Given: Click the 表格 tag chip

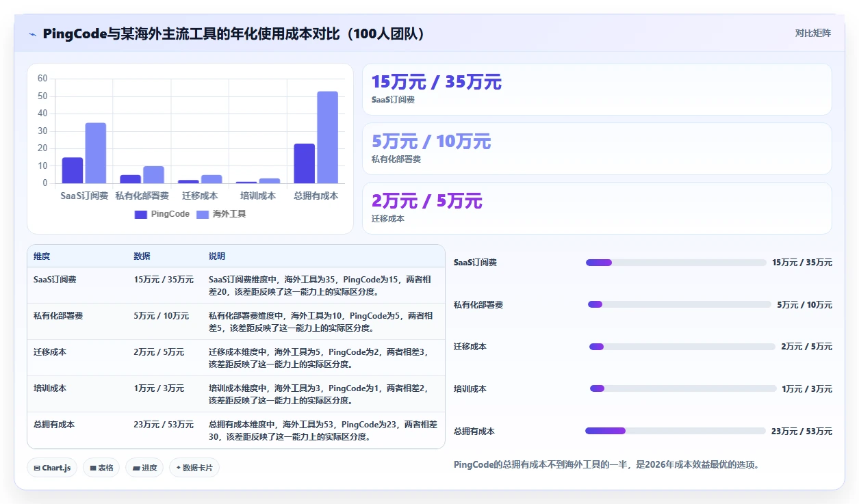Looking at the screenshot, I should (101, 468).
